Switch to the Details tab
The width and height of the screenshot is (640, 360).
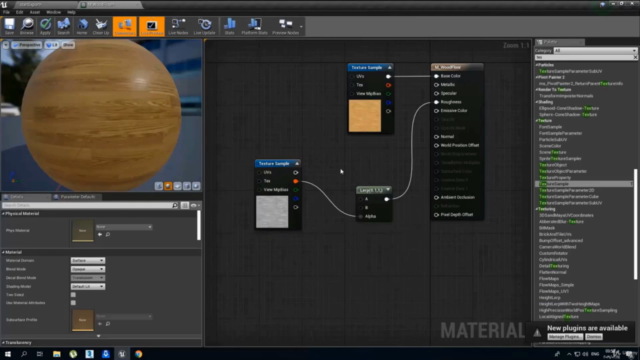17,197
